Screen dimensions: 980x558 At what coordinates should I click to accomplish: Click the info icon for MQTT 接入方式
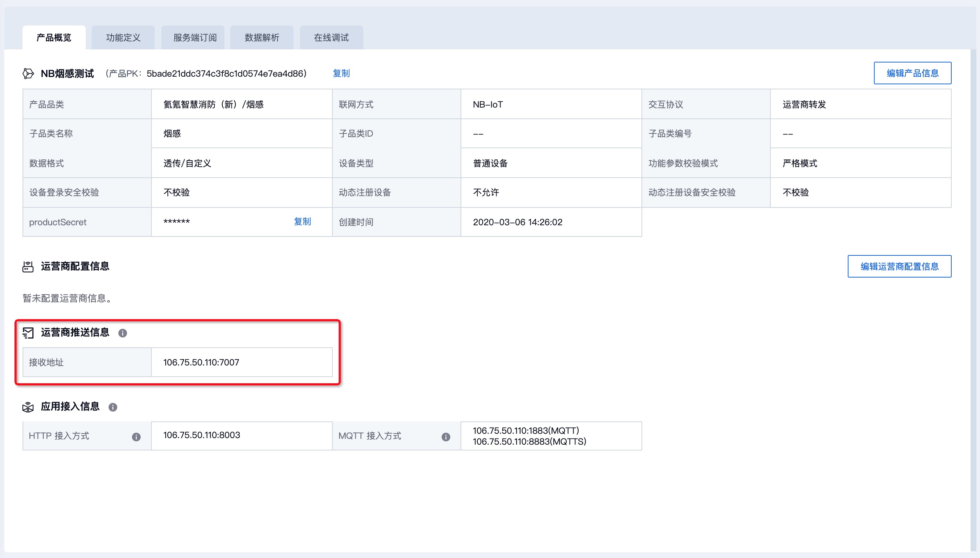point(446,437)
